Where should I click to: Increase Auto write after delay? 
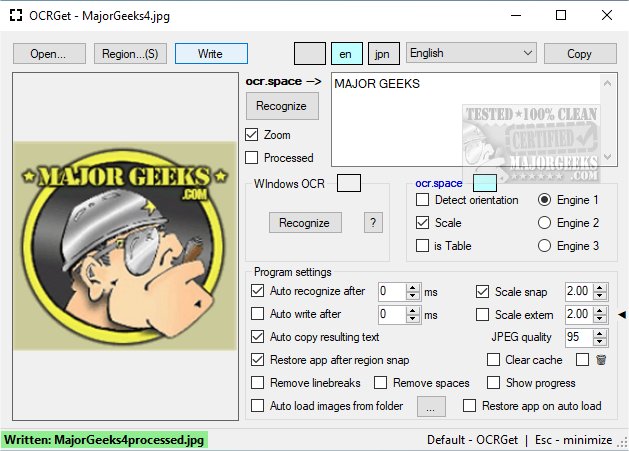pos(413,311)
